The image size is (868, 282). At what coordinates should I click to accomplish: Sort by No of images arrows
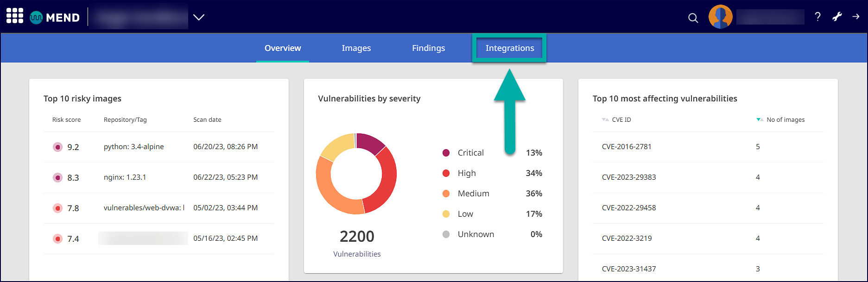[x=760, y=120]
